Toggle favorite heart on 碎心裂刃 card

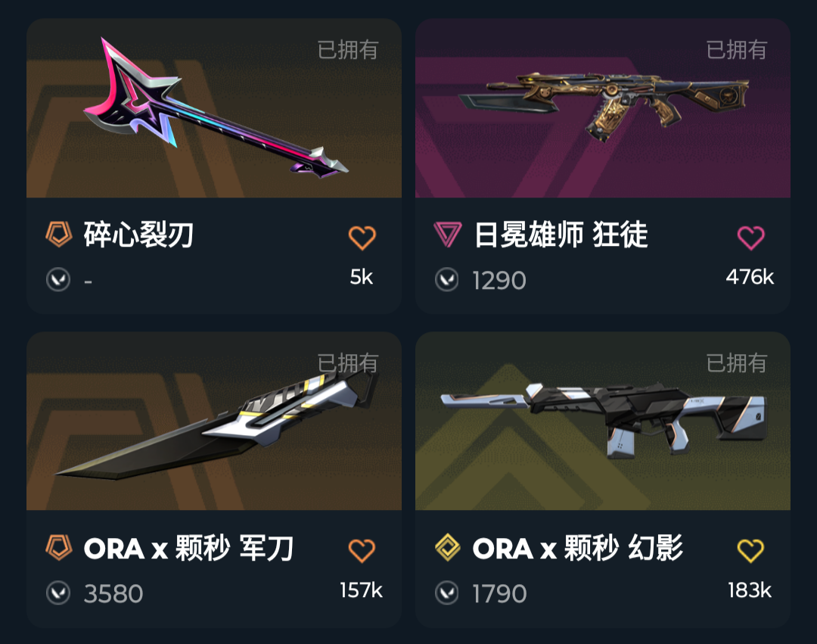tap(362, 238)
